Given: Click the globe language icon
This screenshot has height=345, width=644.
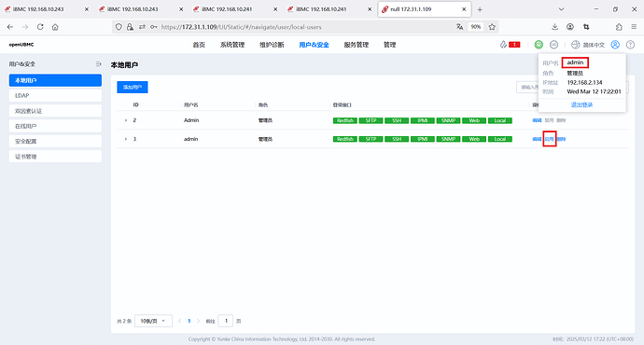Looking at the screenshot, I should coord(576,45).
